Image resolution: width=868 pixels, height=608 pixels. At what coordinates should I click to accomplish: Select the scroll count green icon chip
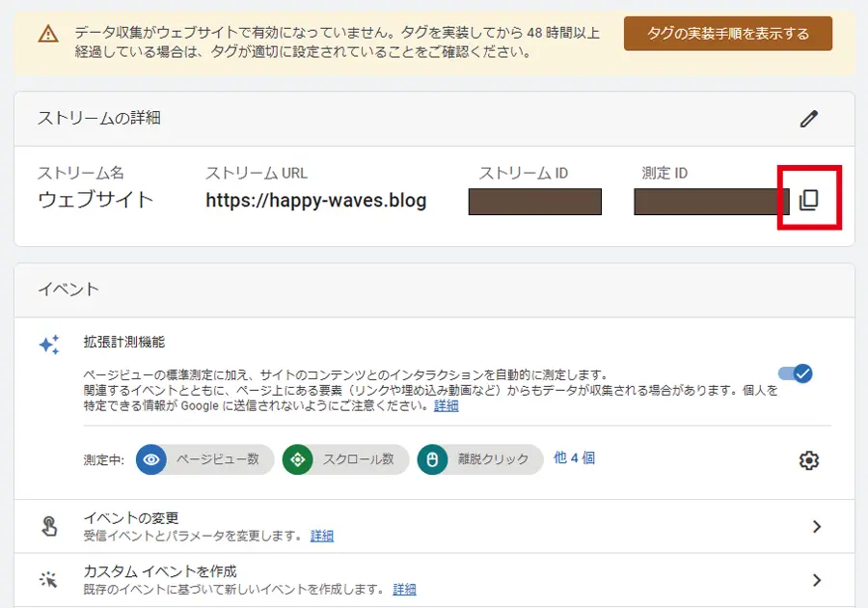tap(297, 459)
